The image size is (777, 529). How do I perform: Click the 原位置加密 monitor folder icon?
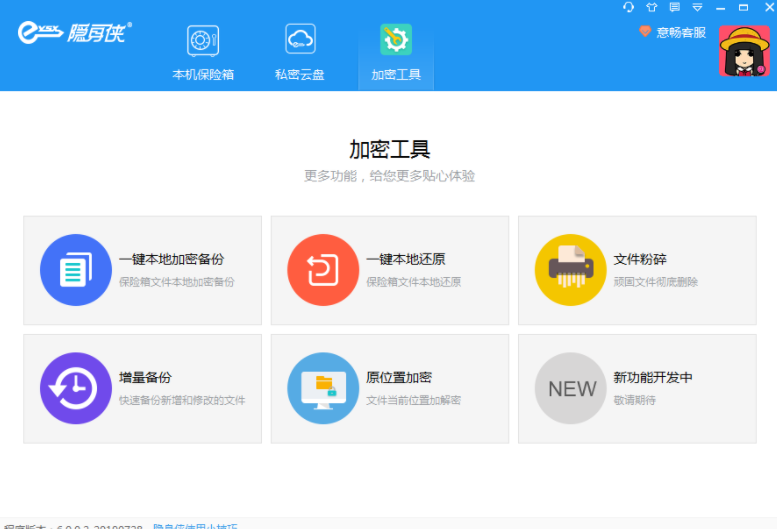point(323,388)
